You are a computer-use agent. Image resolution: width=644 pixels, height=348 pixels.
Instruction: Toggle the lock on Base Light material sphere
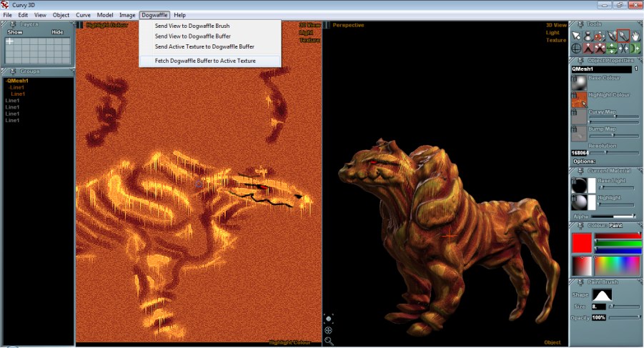[x=574, y=181]
